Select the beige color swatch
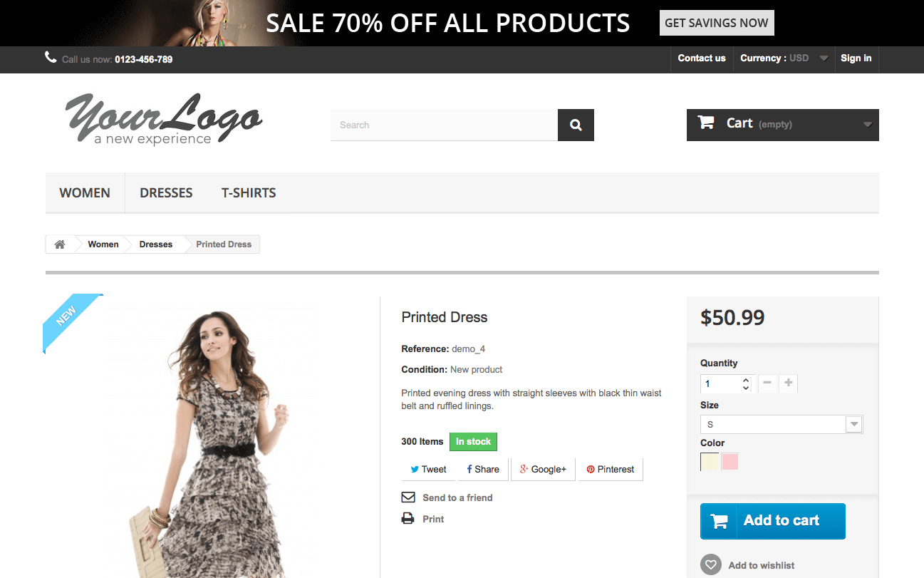The height and width of the screenshot is (578, 924). click(710, 462)
